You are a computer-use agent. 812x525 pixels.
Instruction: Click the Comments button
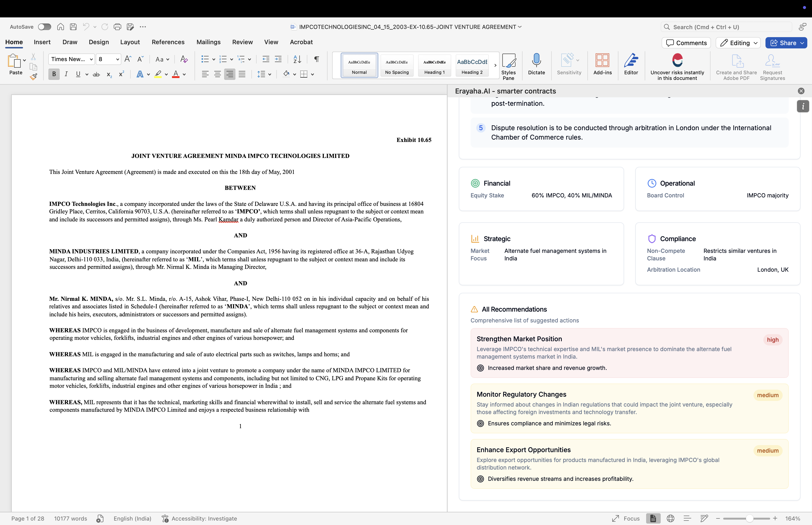point(686,43)
